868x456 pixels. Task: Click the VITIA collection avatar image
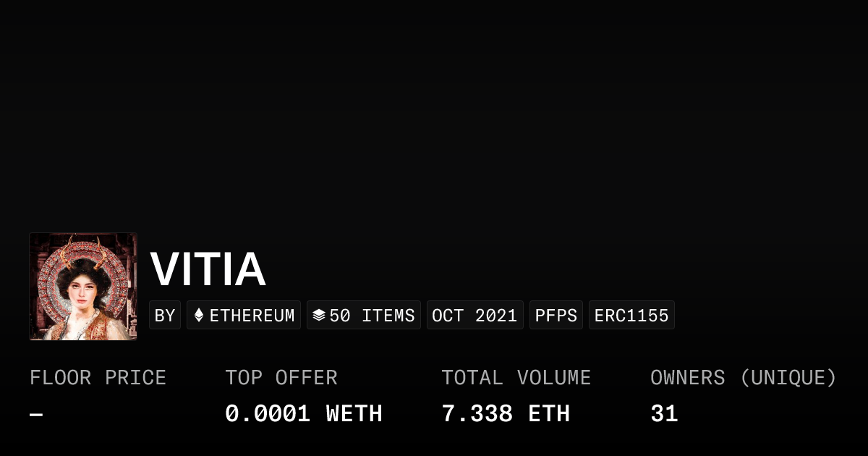(x=83, y=287)
